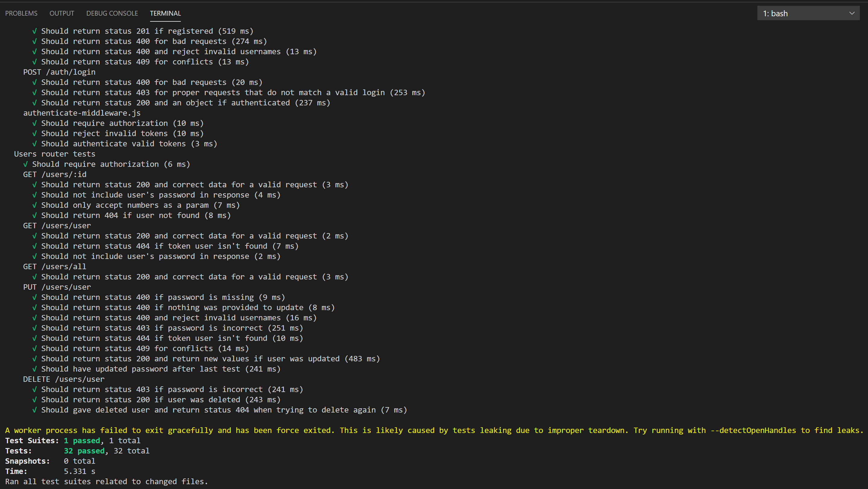Click 'Should return status 409 for conflicts (13 ms)'
This screenshot has height=489, width=868.
pos(140,62)
